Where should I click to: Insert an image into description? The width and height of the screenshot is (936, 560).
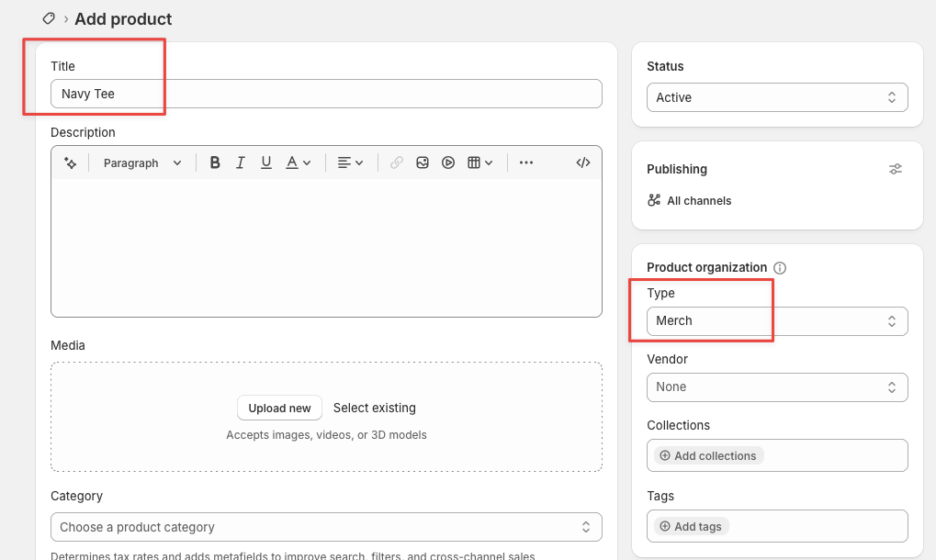click(x=422, y=162)
